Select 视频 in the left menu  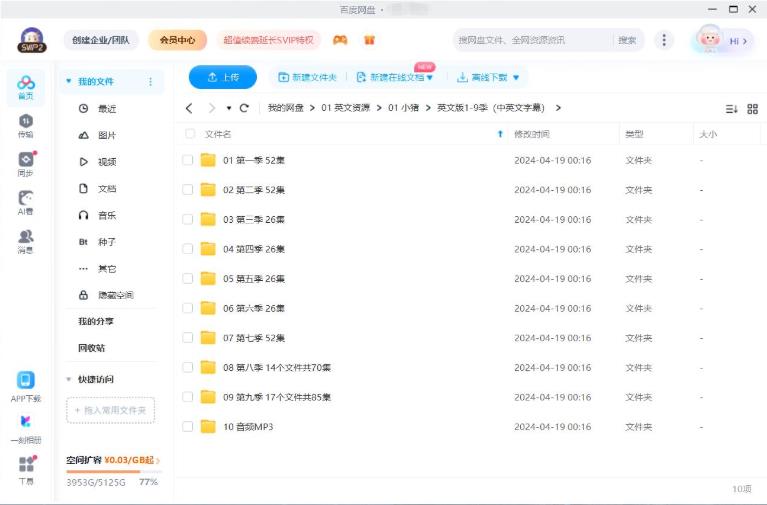click(97, 162)
